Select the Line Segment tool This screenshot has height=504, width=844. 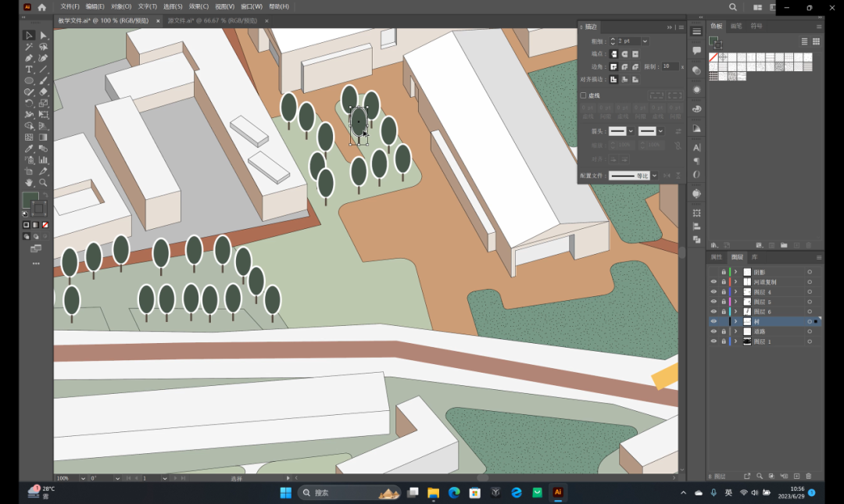tap(44, 70)
